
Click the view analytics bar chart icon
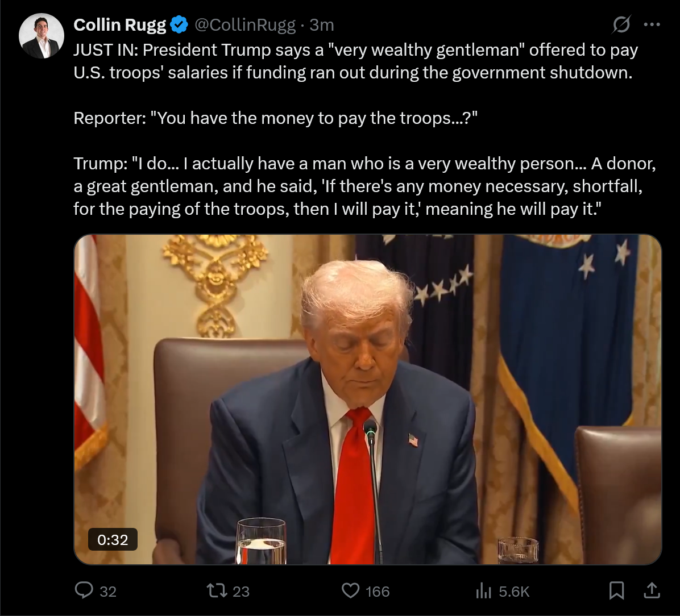[483, 590]
